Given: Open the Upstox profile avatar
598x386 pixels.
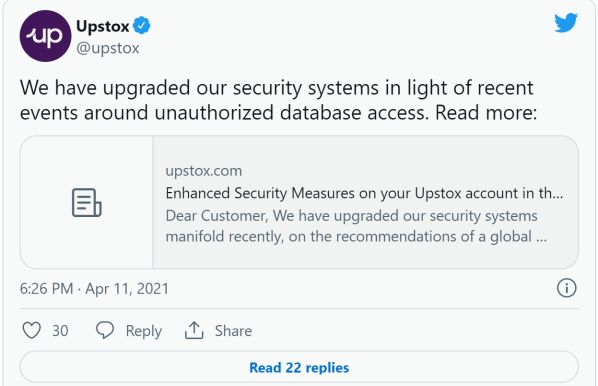Looking at the screenshot, I should [x=45, y=36].
